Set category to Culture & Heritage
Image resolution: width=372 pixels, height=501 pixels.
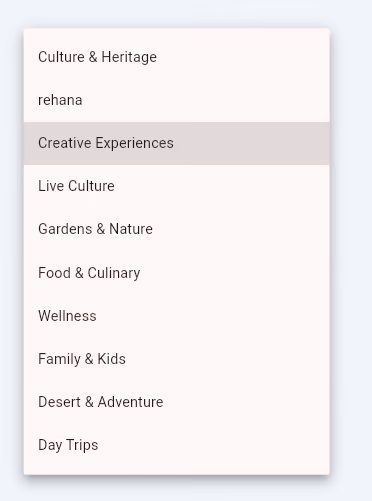coord(177,57)
